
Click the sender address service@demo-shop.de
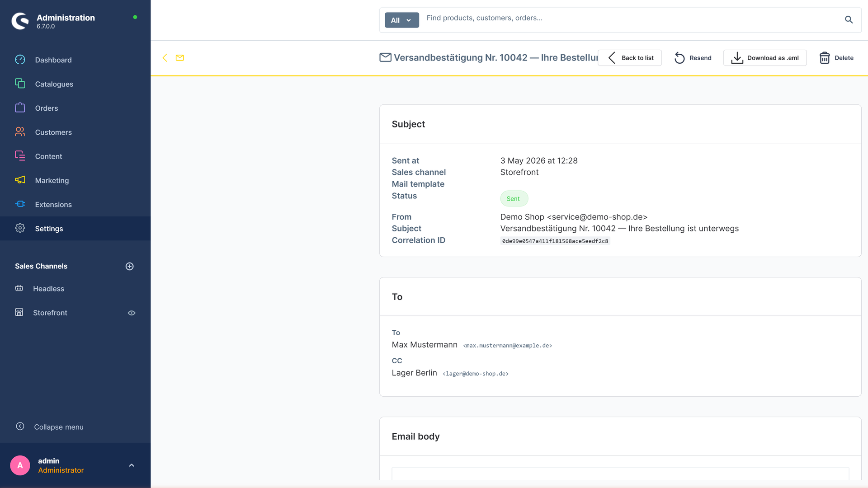(597, 217)
